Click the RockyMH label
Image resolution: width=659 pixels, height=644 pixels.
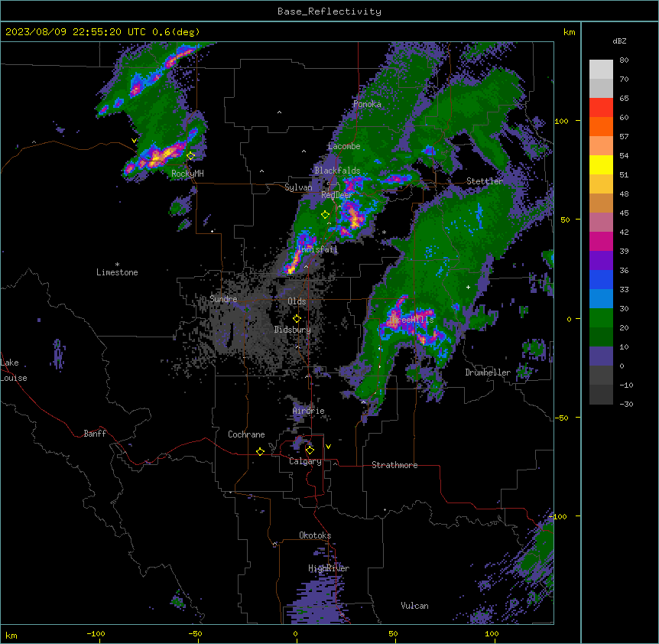(187, 173)
